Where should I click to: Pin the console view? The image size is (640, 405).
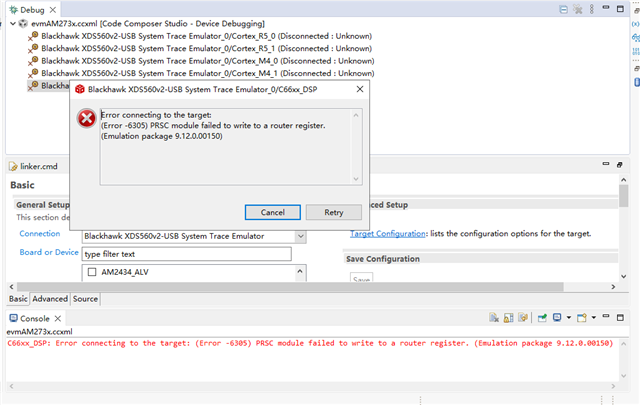(x=542, y=318)
